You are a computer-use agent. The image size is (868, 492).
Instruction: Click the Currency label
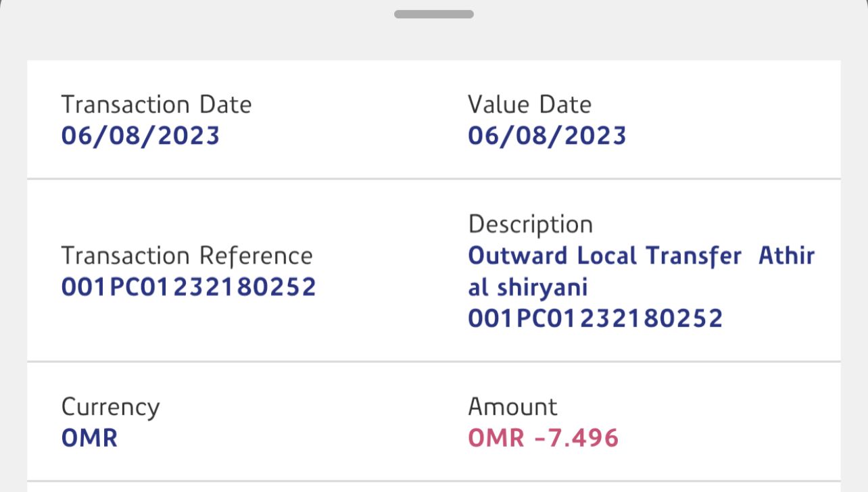point(110,408)
